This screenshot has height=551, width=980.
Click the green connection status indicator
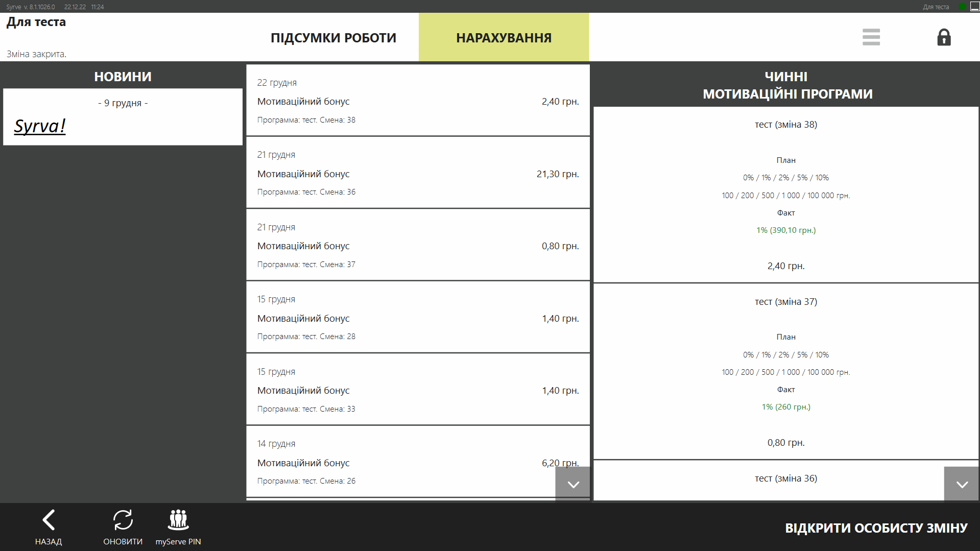click(962, 7)
